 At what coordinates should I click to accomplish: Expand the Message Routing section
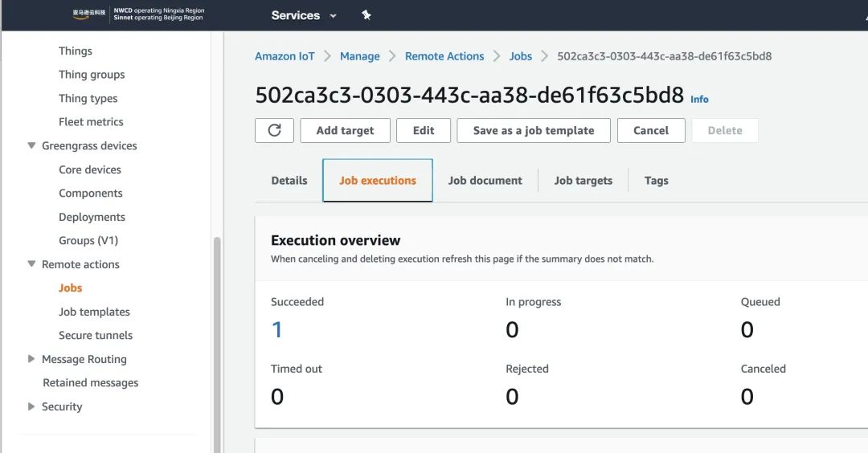point(32,359)
